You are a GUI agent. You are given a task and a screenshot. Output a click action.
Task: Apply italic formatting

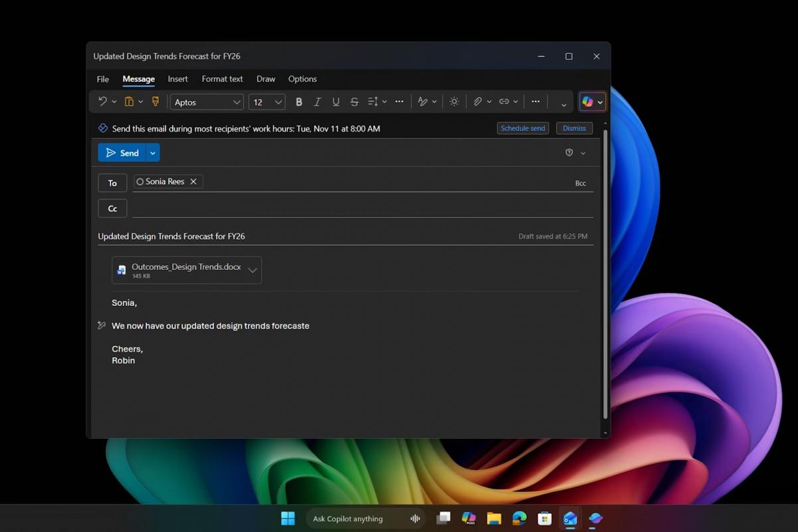317,102
